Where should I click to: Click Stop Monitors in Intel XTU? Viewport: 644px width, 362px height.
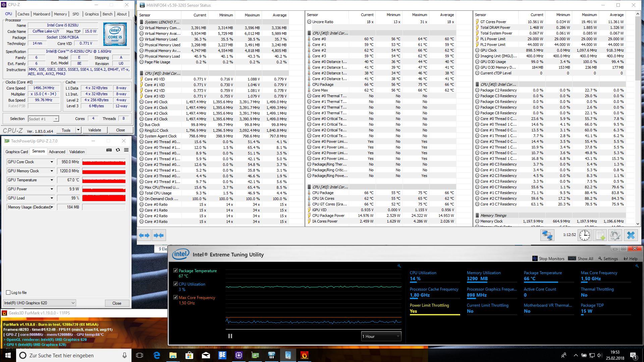[548, 258]
